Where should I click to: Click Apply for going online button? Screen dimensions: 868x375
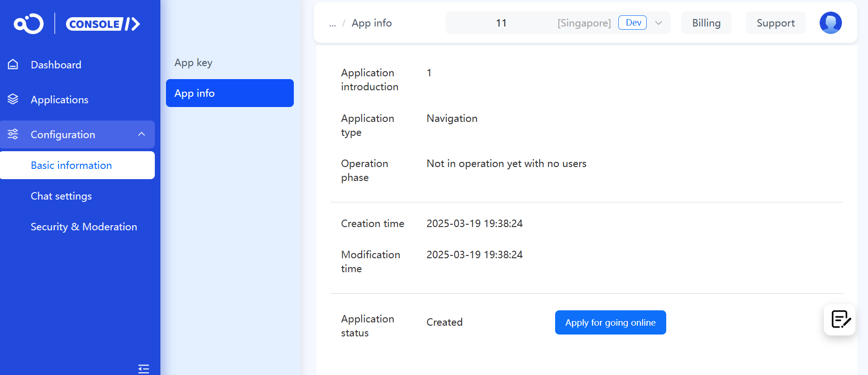click(610, 322)
